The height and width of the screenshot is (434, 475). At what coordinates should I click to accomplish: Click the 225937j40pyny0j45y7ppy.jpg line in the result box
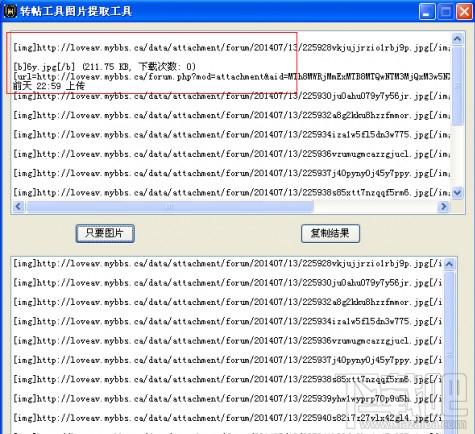coord(228,360)
